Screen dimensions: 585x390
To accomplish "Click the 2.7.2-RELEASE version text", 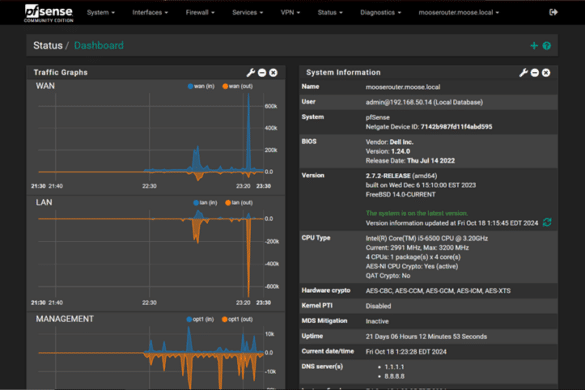I will coord(388,176).
